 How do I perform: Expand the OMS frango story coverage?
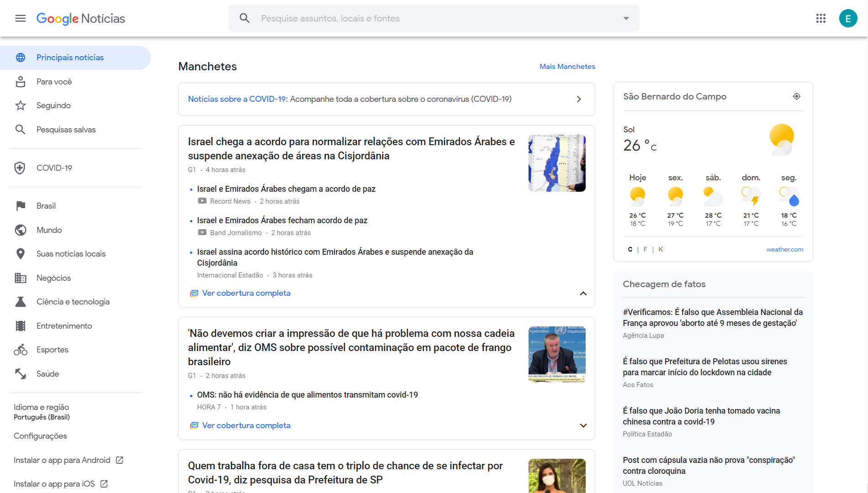583,425
